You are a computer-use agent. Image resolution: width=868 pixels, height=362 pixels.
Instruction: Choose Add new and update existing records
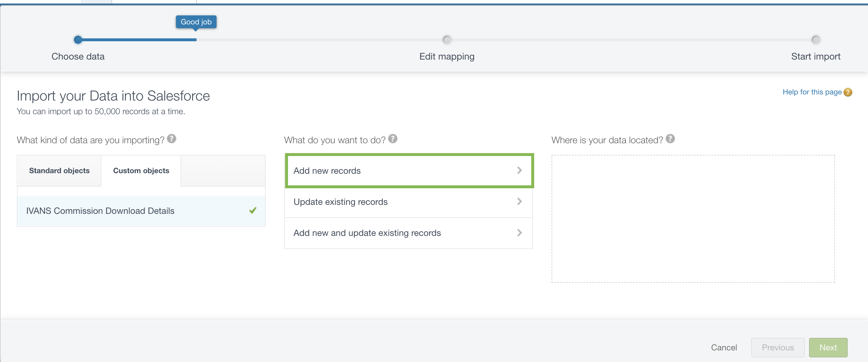(x=408, y=233)
